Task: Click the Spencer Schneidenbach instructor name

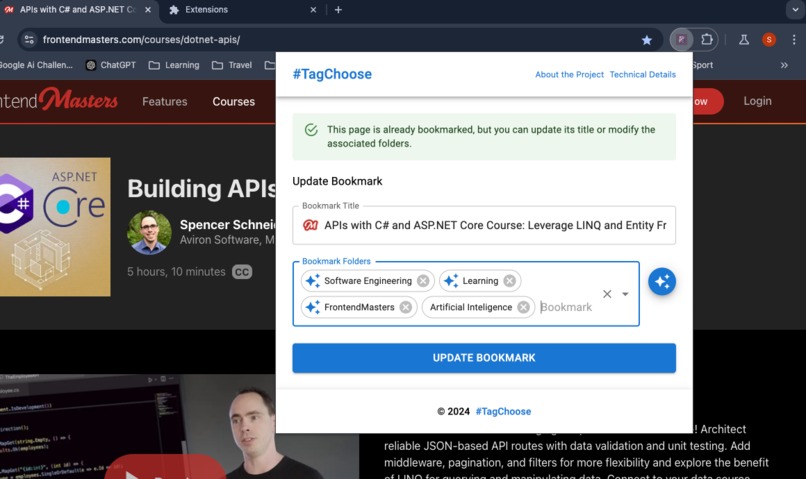Action: (228, 225)
